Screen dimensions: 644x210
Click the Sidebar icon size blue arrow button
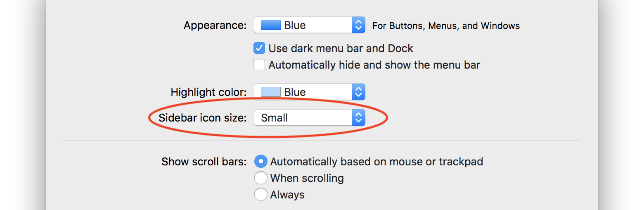[x=358, y=118]
